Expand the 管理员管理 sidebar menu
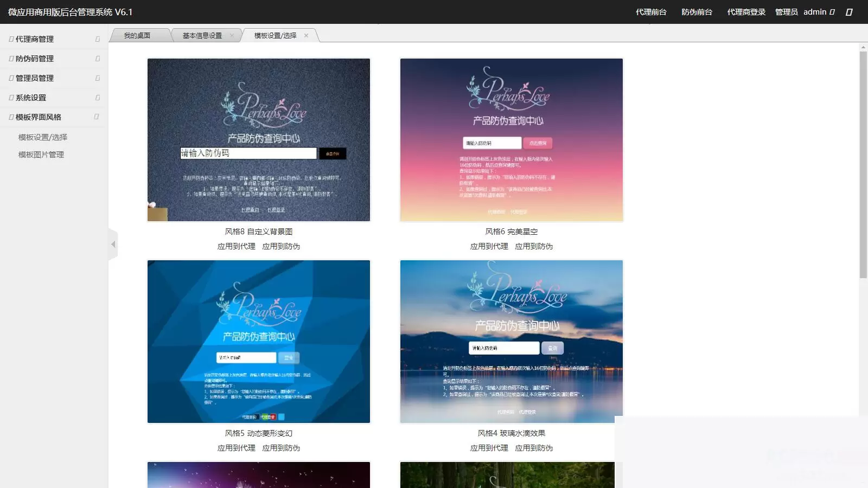Screen dimensions: 868x488 pos(54,78)
